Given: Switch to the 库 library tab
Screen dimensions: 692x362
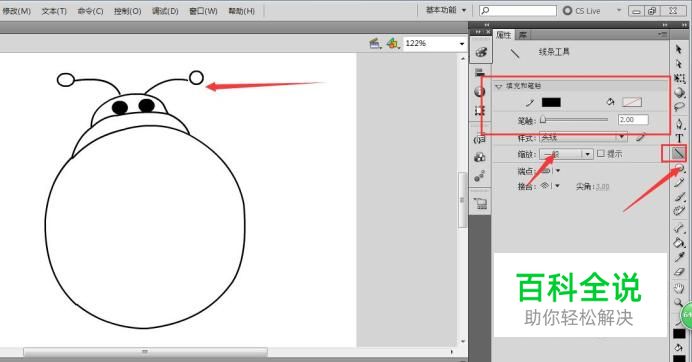Looking at the screenshot, I should point(523,35).
